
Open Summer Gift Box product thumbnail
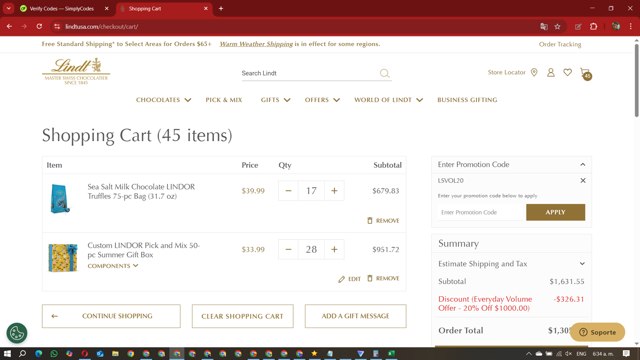[62, 258]
